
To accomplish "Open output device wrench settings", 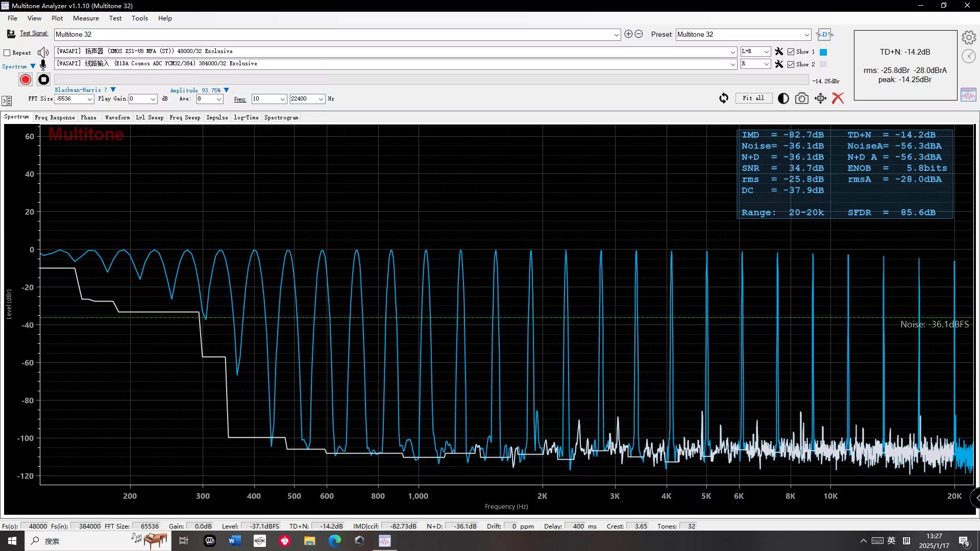I will coord(779,52).
